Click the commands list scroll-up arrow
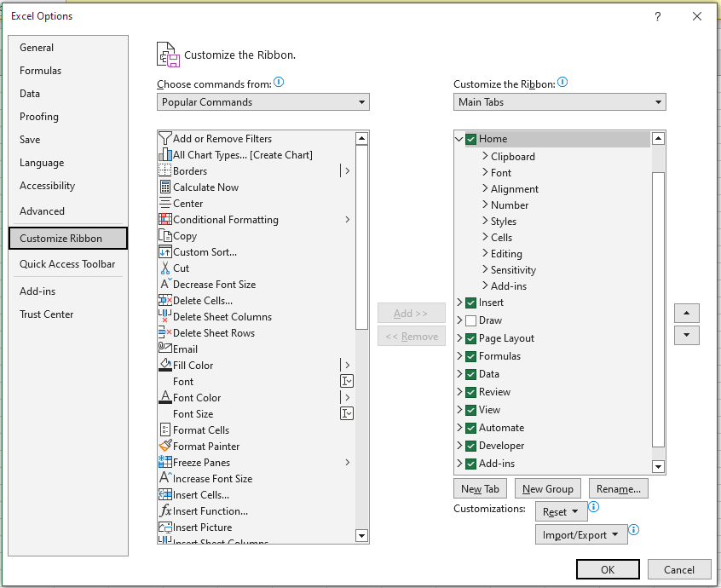721x588 pixels. point(362,138)
